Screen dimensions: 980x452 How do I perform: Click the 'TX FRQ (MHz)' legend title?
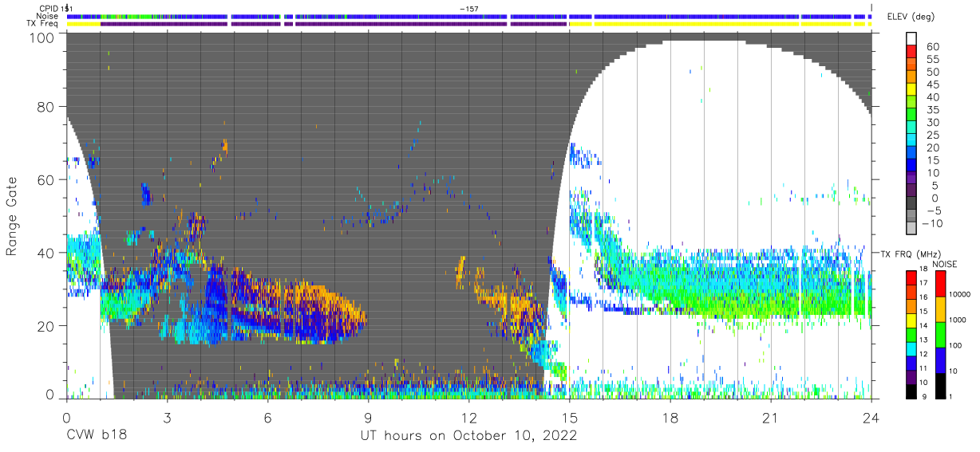click(911, 254)
